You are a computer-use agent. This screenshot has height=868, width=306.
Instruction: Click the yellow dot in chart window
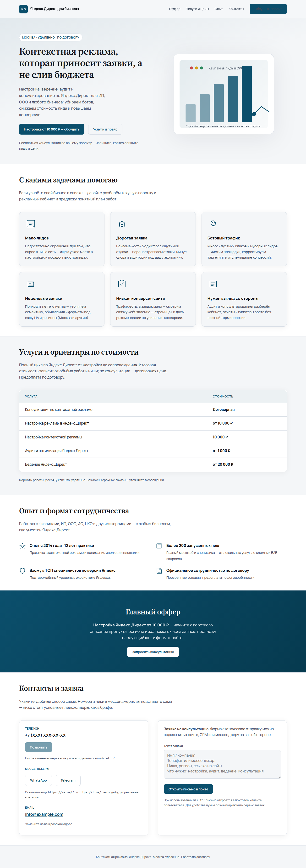(197, 68)
